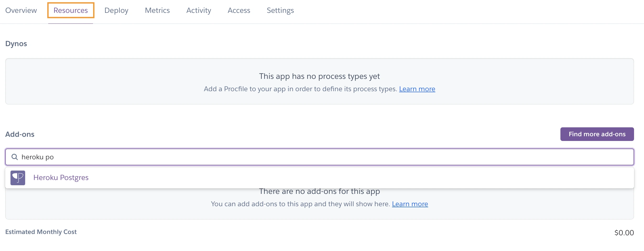Open the Overview tab
The height and width of the screenshot is (251, 644).
[x=21, y=10]
